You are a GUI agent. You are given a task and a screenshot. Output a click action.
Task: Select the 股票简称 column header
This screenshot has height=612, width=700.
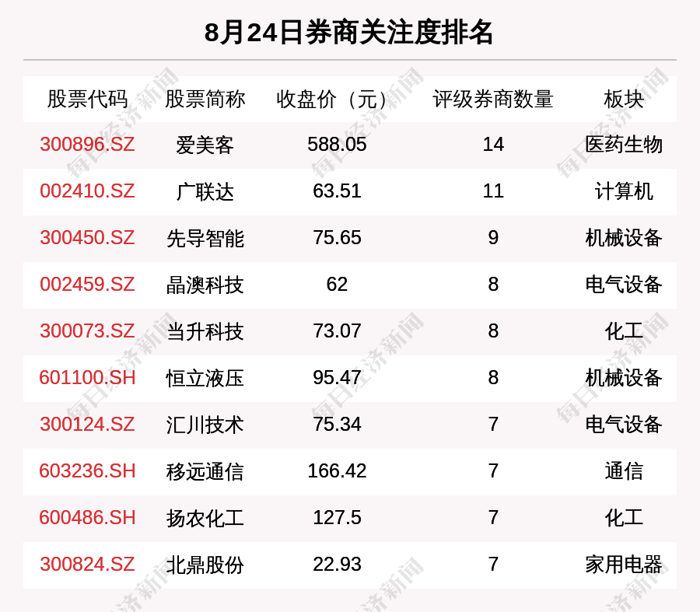click(205, 99)
